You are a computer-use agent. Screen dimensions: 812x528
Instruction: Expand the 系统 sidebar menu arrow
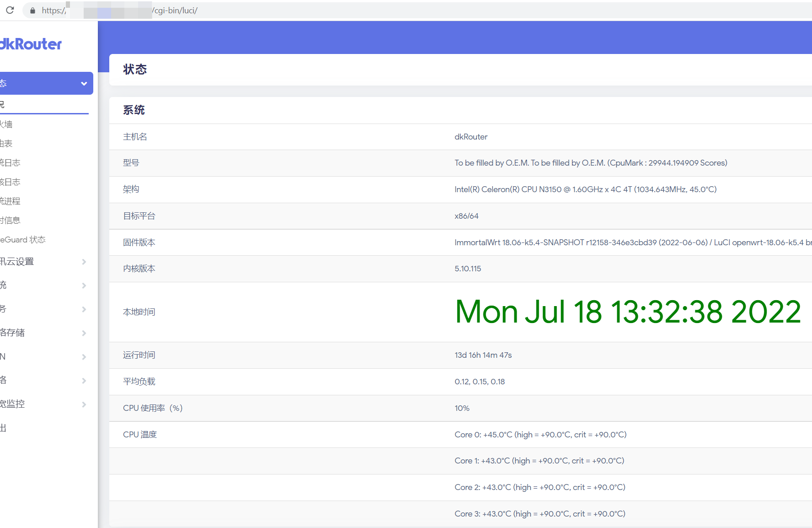pos(84,286)
